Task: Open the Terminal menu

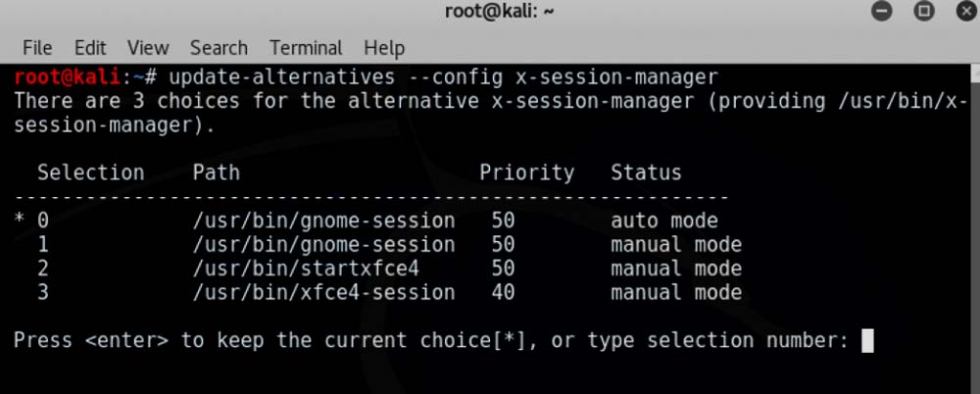Action: 306,47
